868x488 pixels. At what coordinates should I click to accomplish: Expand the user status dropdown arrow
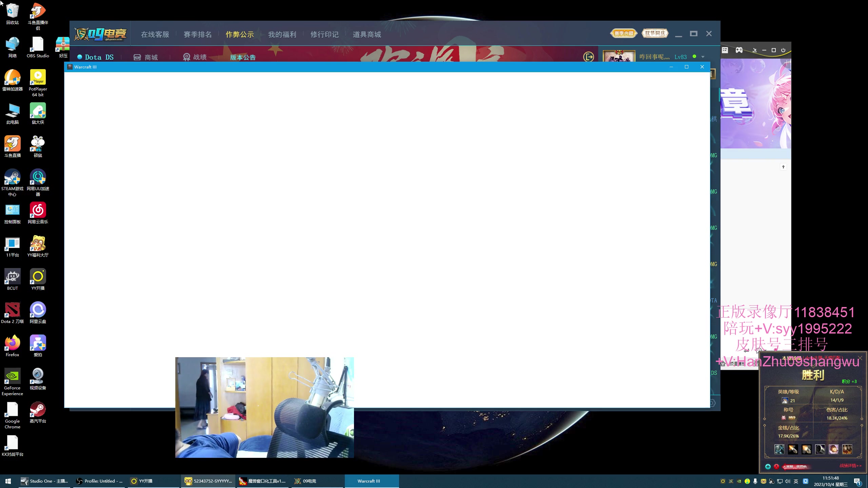point(703,57)
